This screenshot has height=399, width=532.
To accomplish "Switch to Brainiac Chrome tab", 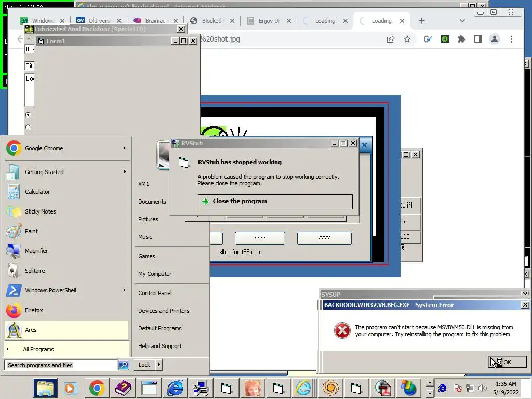I will click(155, 21).
